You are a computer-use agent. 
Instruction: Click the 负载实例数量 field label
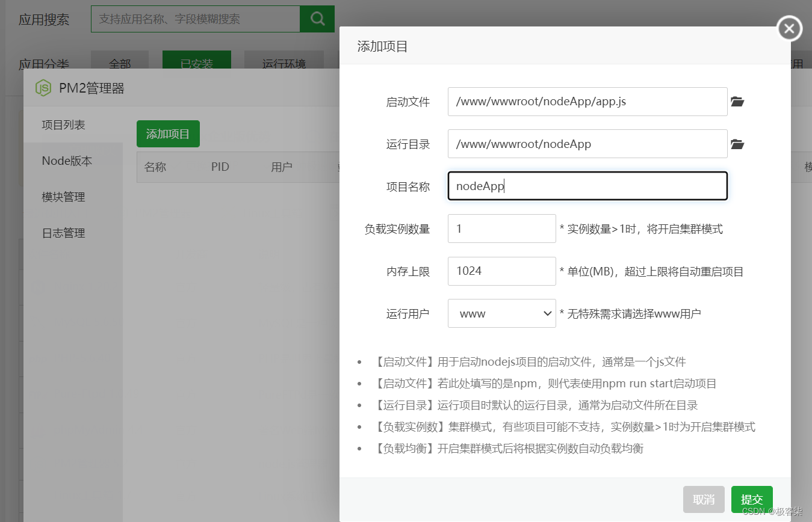[x=397, y=229]
